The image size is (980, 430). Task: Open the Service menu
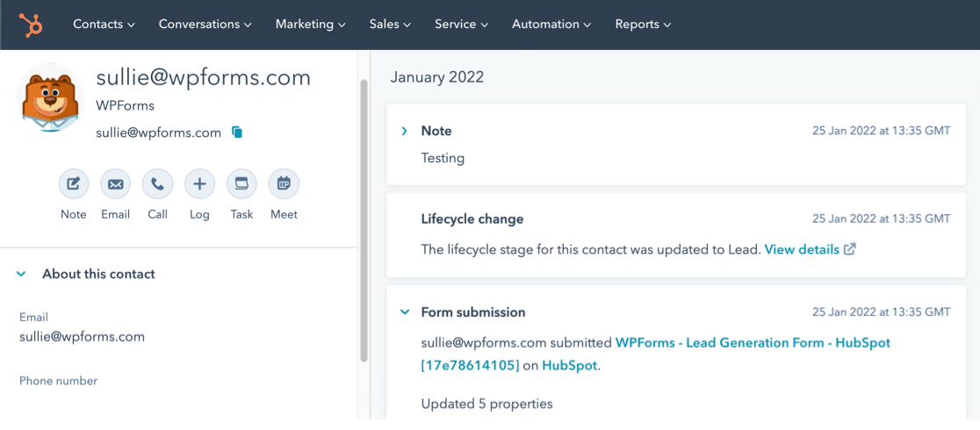461,25
